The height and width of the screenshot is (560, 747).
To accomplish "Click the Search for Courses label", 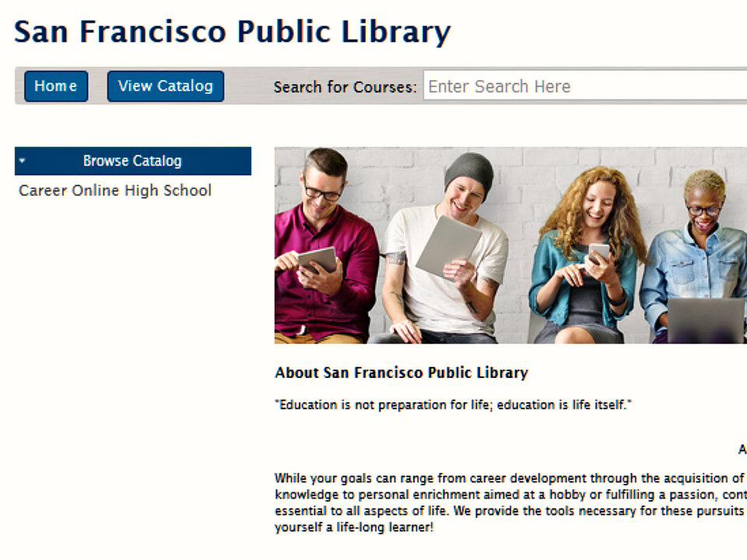I will click(345, 87).
